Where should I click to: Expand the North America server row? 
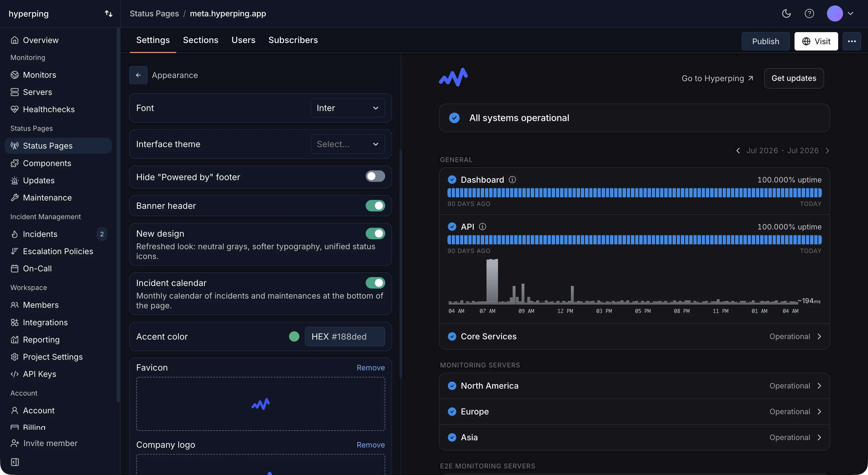click(x=634, y=386)
